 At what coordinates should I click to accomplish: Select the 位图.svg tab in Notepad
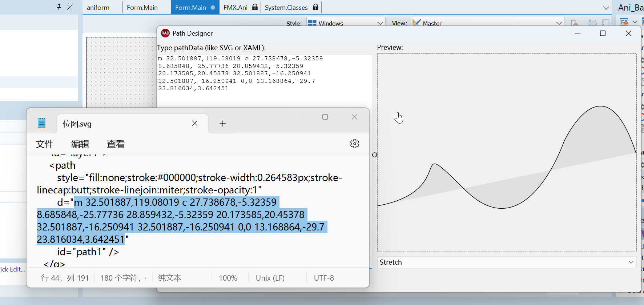(133, 124)
